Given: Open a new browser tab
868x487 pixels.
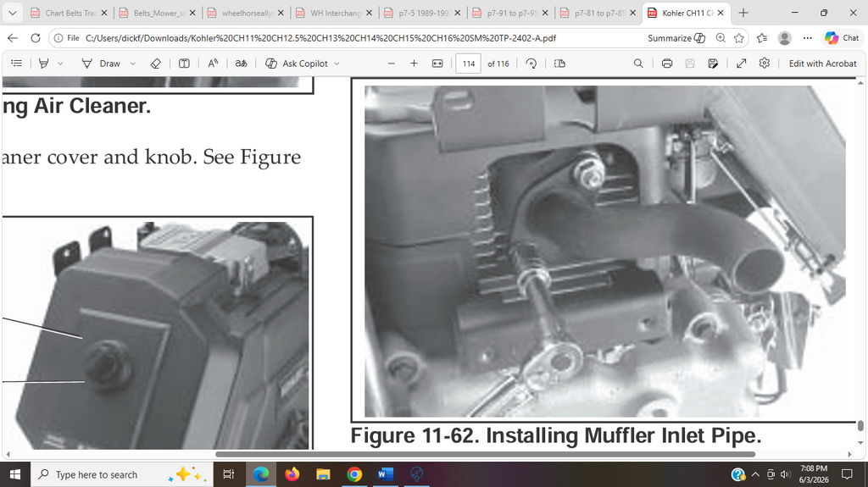Looking at the screenshot, I should [x=743, y=13].
